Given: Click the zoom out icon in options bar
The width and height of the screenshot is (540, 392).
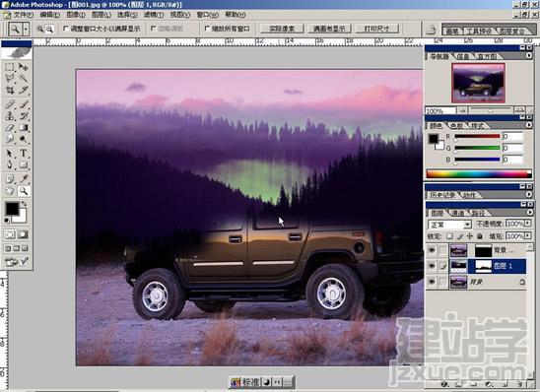Looking at the screenshot, I should (49, 29).
